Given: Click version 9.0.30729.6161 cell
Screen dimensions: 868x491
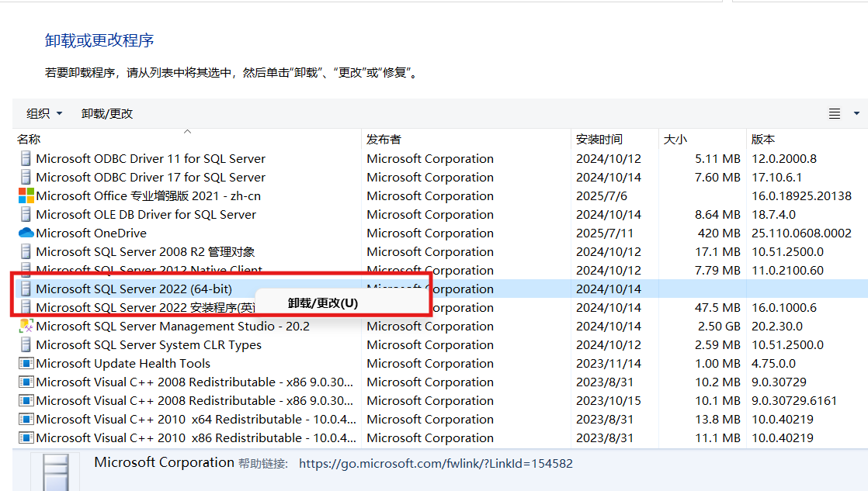Looking at the screenshot, I should tap(794, 400).
